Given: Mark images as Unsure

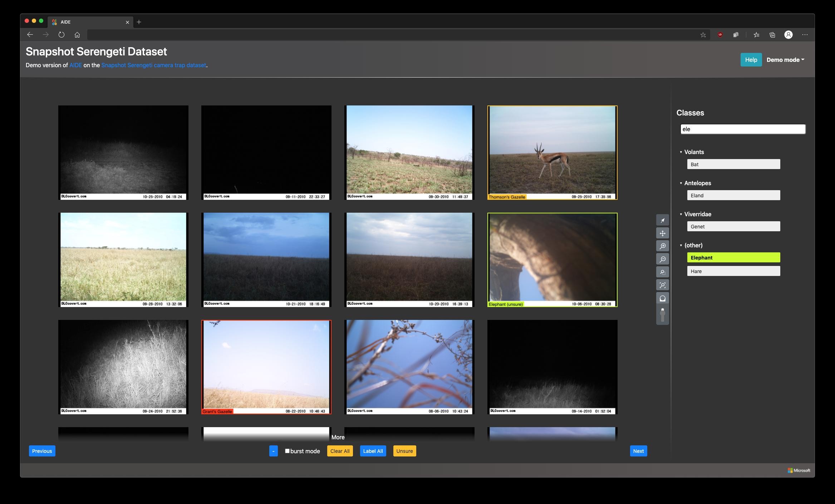Looking at the screenshot, I should 404,451.
